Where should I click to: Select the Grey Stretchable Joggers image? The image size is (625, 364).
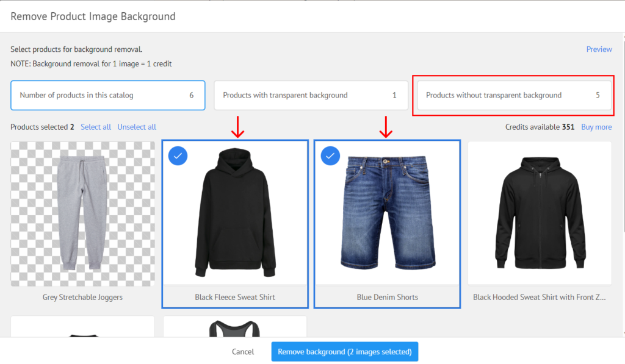click(82, 213)
